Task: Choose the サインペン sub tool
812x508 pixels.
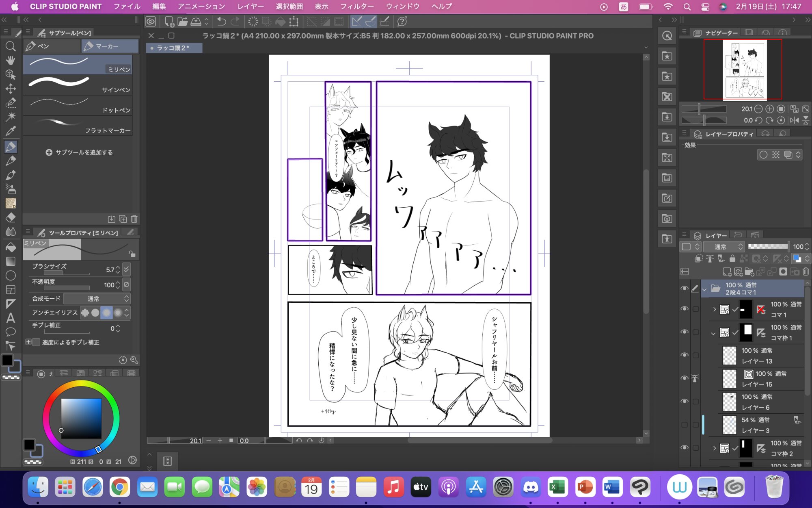Action: 78,85
